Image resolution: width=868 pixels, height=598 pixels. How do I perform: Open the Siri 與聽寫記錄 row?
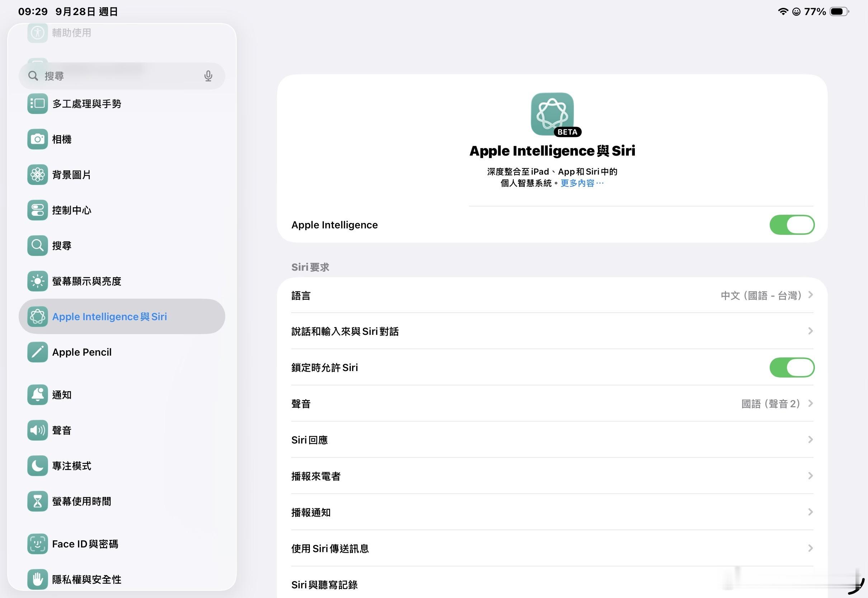(552, 584)
